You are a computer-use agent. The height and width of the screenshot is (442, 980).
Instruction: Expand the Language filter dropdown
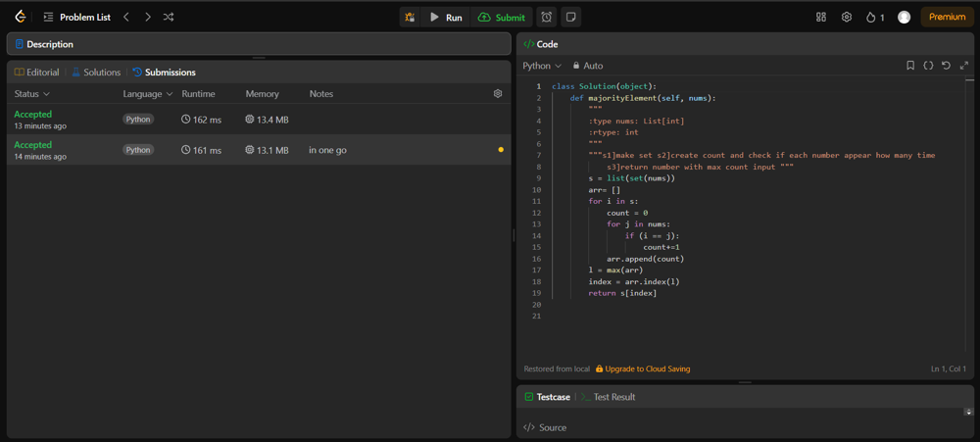(147, 94)
